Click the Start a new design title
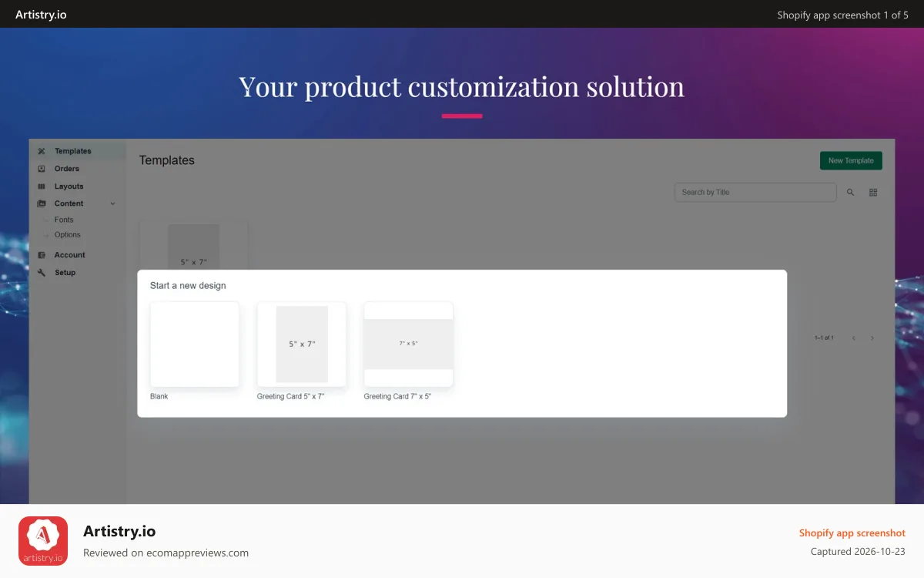 [x=188, y=286]
